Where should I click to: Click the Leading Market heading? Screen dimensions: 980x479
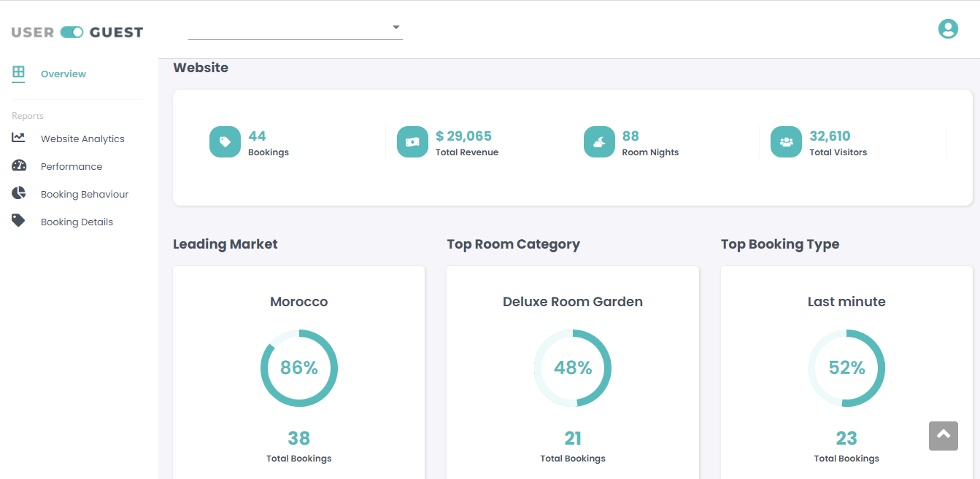click(x=225, y=244)
